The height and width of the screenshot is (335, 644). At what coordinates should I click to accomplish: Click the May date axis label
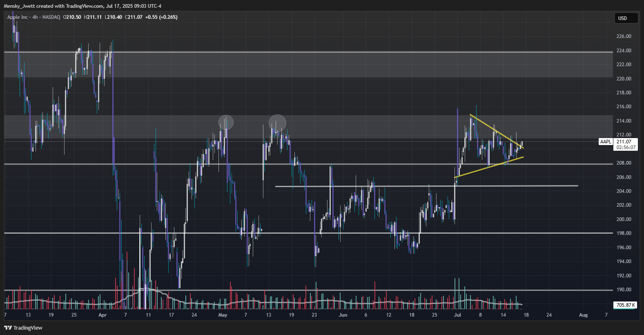pyautogui.click(x=223, y=315)
